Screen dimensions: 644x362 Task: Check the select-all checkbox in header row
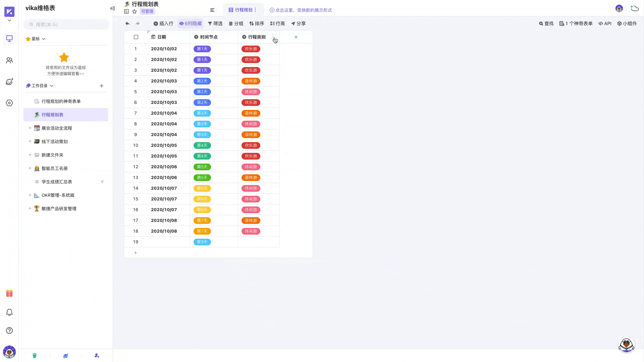(136, 37)
